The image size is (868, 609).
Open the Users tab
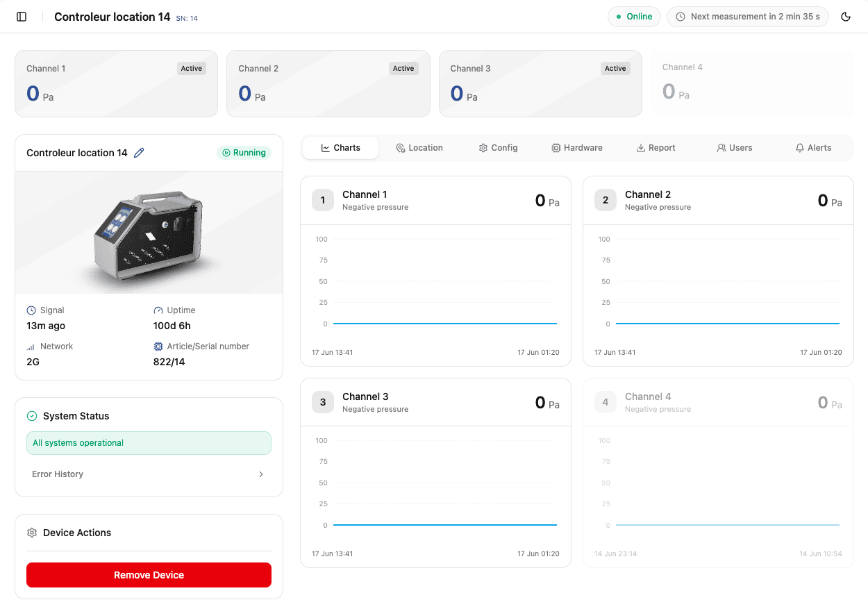(735, 148)
